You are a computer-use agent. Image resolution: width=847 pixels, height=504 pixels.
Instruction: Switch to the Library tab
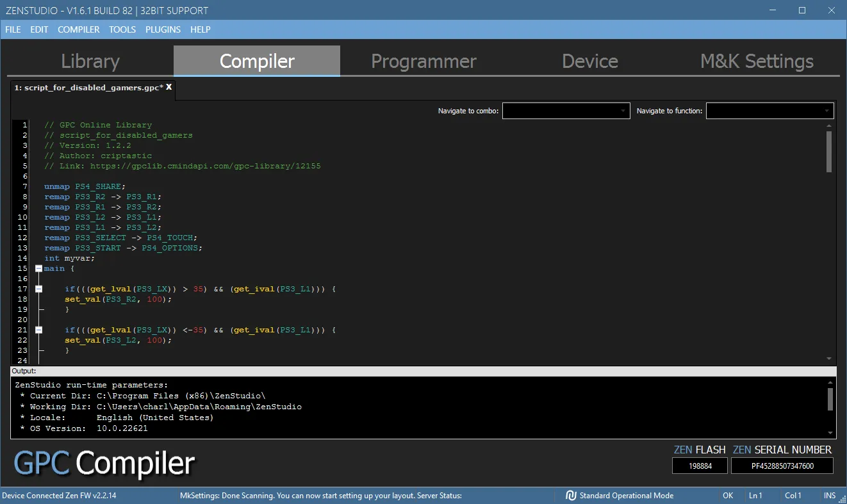(x=90, y=61)
